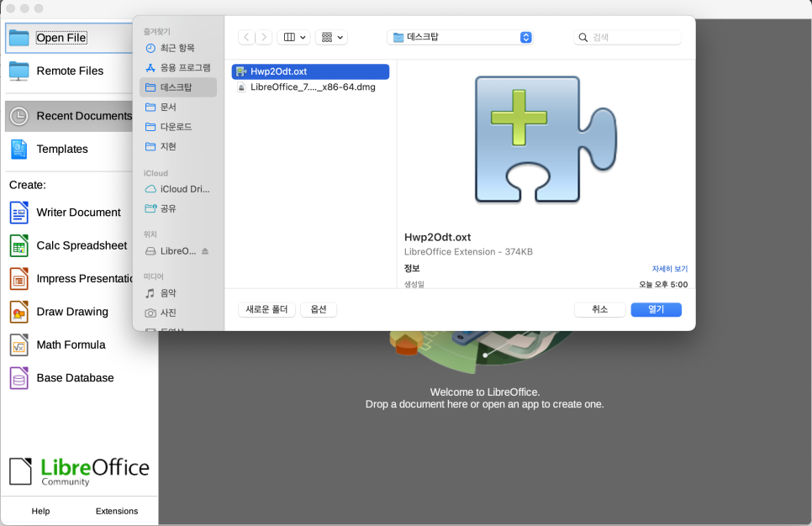Click 열기 to open the file

656,309
